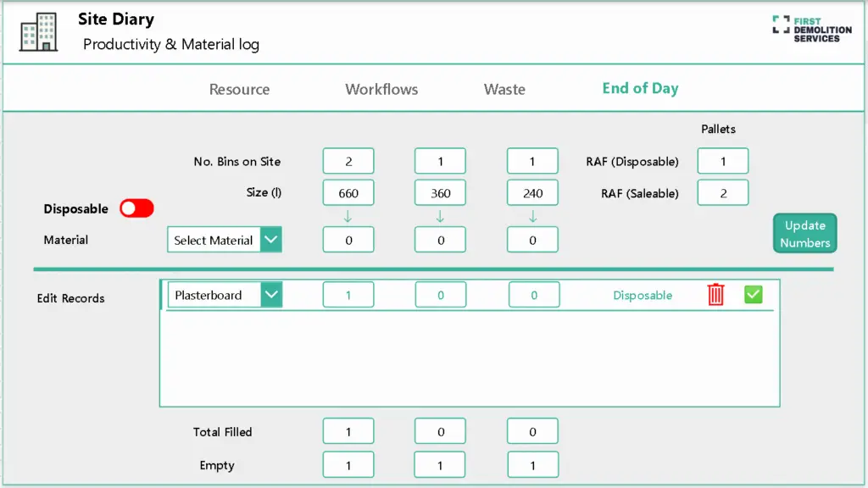Click the down arrow under 240 size
The width and height of the screenshot is (868, 488).
[532, 218]
